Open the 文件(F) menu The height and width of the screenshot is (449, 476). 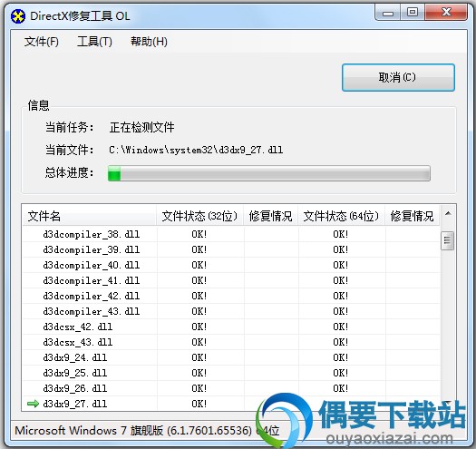tap(42, 42)
